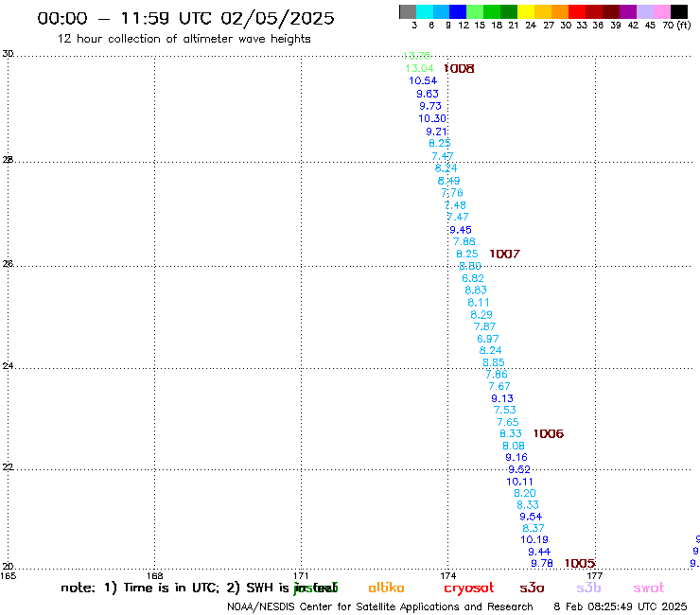Click the wave height value '8.20'

click(x=525, y=494)
